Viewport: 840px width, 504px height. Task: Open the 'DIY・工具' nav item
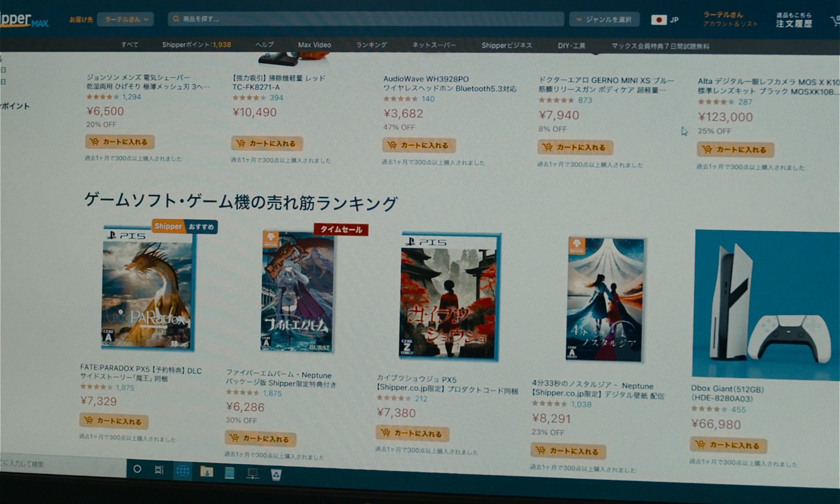571,46
